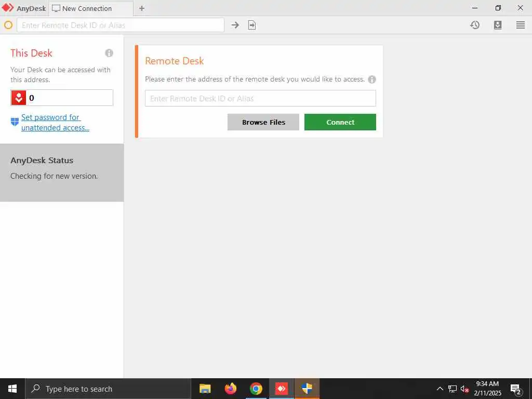Click the install AnyDesk download icon

pyautogui.click(x=498, y=25)
